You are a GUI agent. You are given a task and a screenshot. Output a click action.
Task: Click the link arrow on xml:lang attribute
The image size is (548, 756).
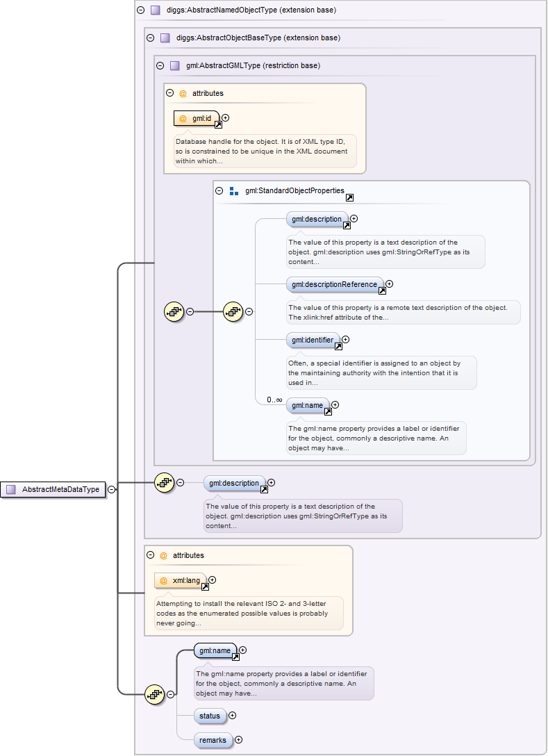coord(205,587)
